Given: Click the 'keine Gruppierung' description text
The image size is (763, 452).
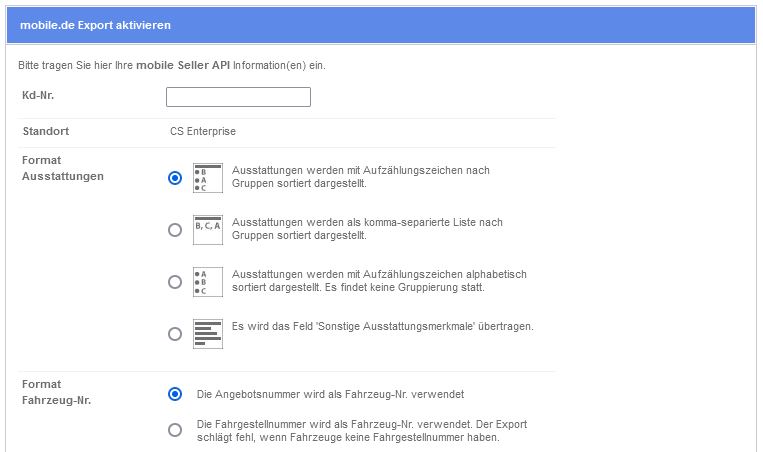Looking at the screenshot, I should (379, 281).
